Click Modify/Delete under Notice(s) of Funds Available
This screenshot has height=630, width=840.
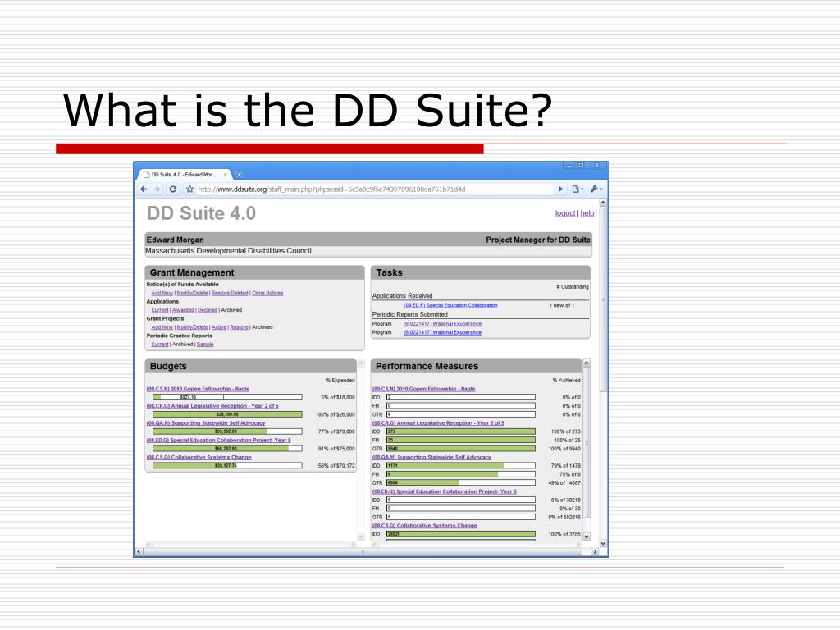coord(192,293)
